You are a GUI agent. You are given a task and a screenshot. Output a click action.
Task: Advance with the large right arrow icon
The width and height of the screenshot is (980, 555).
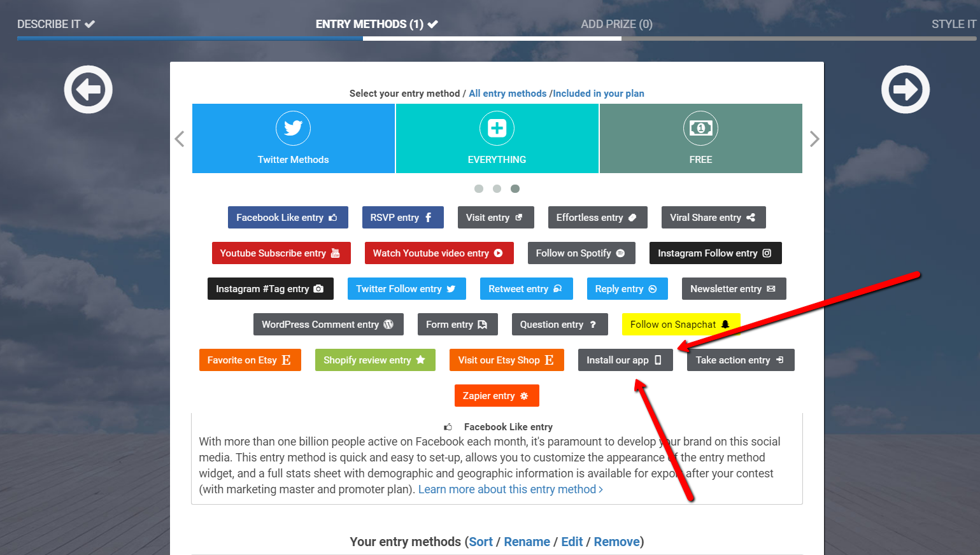(x=905, y=90)
